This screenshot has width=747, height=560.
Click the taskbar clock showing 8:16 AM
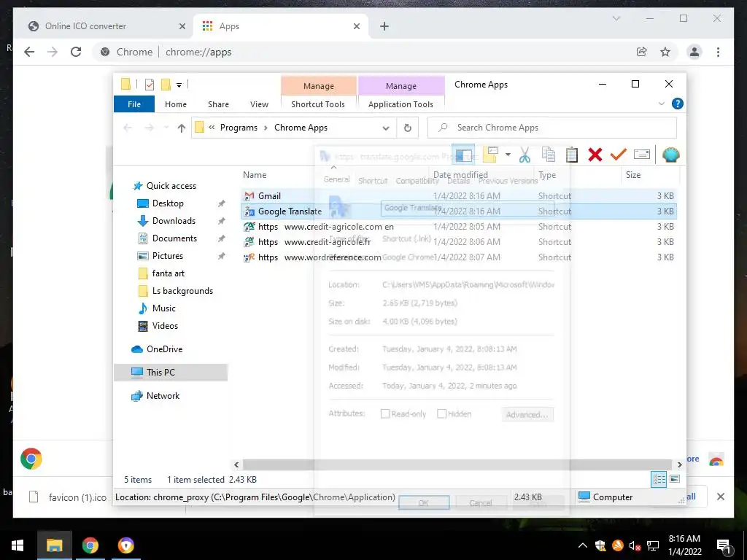point(684,545)
